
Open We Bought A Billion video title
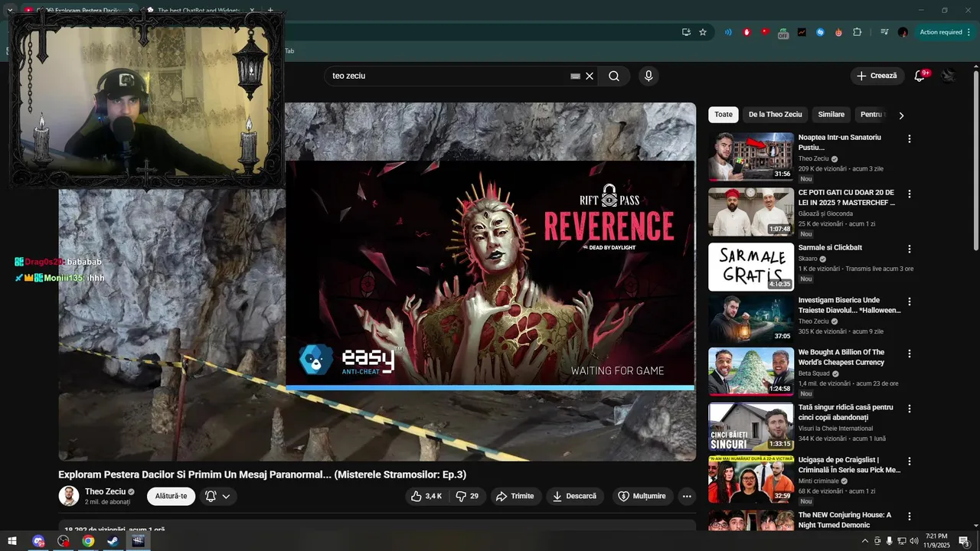pyautogui.click(x=841, y=357)
